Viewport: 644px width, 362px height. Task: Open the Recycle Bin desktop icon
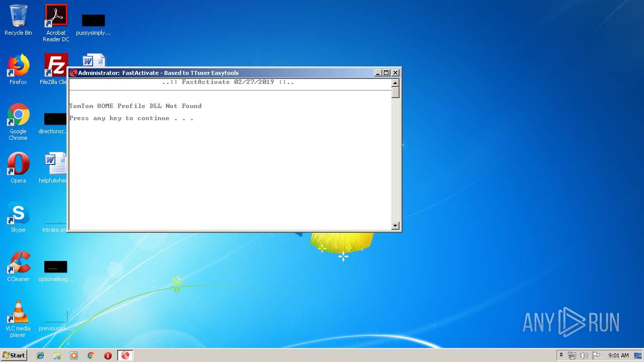(x=18, y=20)
